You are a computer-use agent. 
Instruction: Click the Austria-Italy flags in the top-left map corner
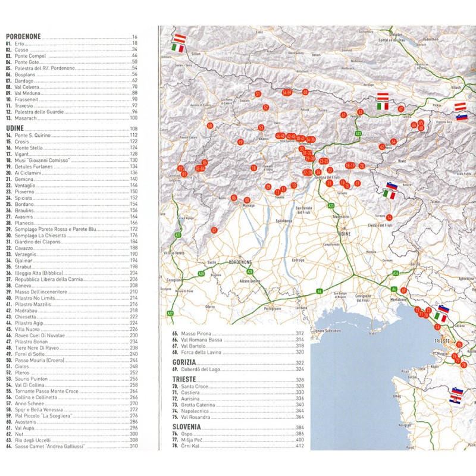pos(178,42)
